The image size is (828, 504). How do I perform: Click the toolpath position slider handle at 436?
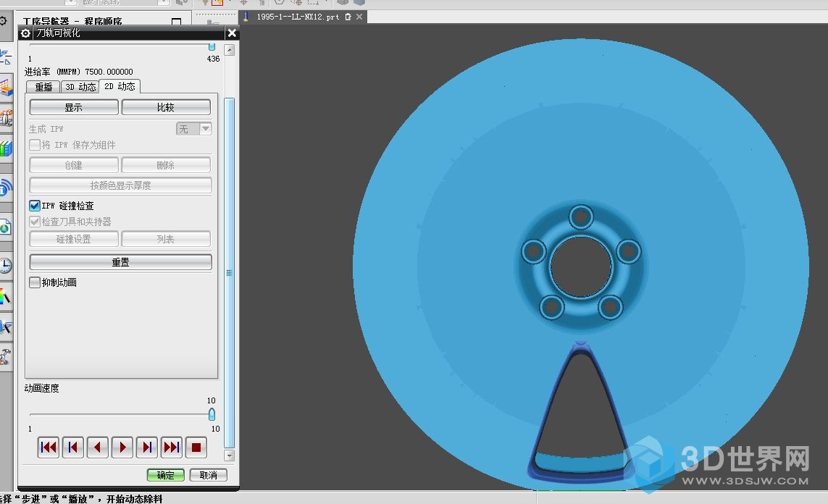click(212, 47)
